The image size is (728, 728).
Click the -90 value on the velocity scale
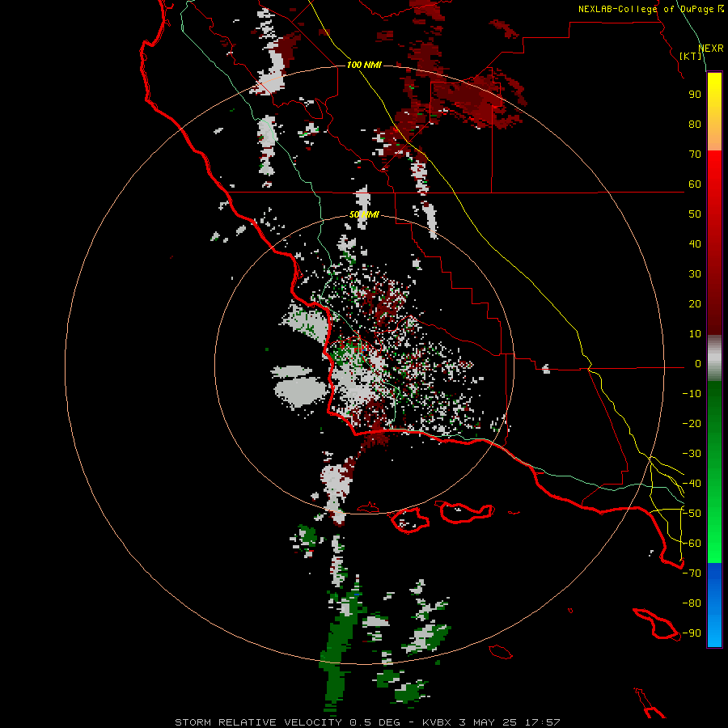[x=692, y=633]
